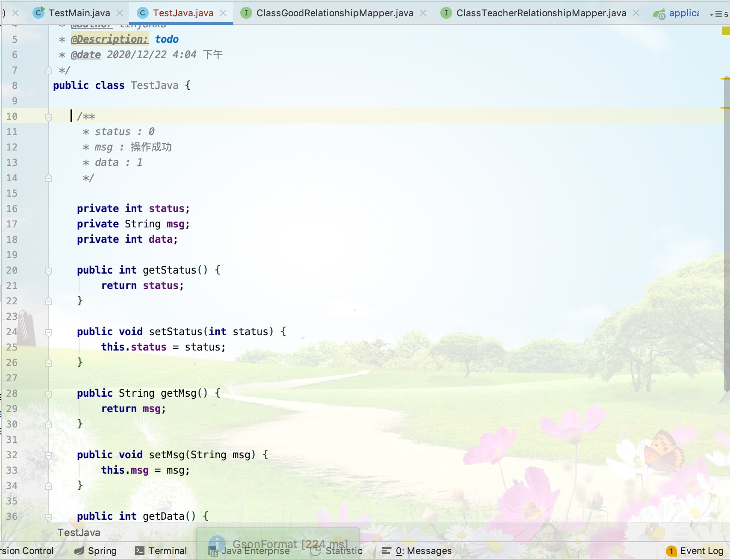
Task: Click the ClassGoodRelationshipMapper interface icon
Action: 246,13
